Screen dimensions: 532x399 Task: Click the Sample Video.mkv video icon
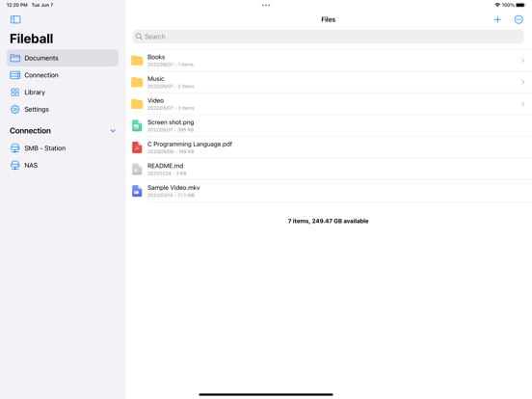tap(137, 191)
